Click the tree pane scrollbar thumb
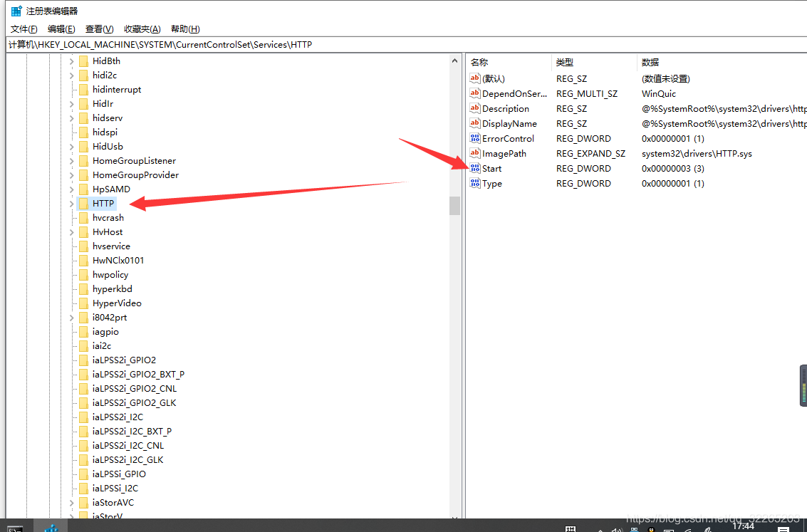 pyautogui.click(x=454, y=206)
